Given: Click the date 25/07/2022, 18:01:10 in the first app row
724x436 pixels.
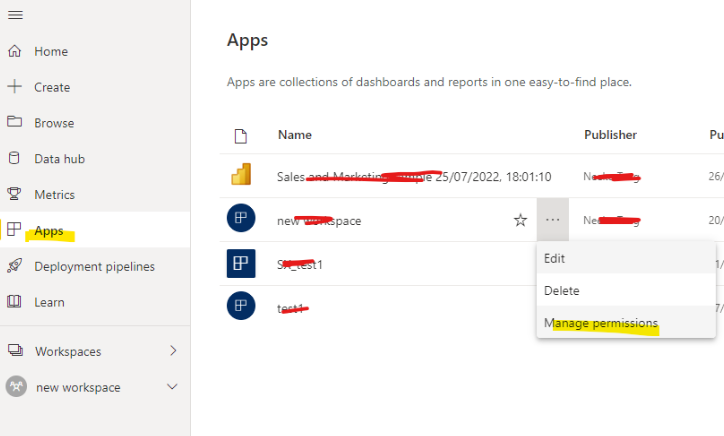Looking at the screenshot, I should pyautogui.click(x=494, y=177).
